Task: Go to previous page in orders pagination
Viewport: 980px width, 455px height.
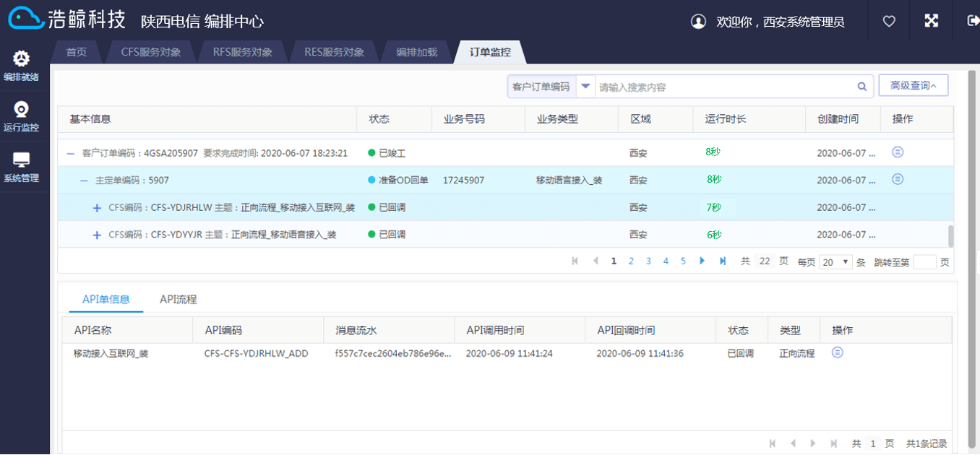Action: [x=596, y=261]
